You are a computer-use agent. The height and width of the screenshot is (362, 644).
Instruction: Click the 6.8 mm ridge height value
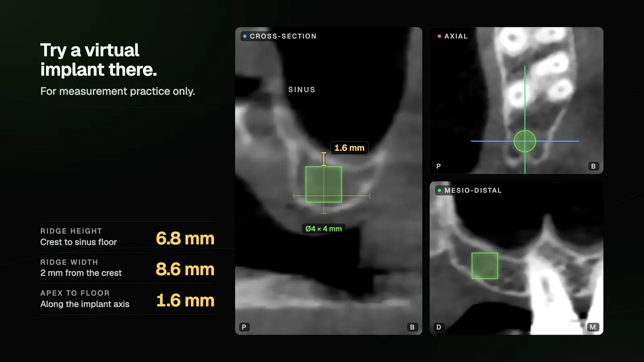tap(185, 238)
